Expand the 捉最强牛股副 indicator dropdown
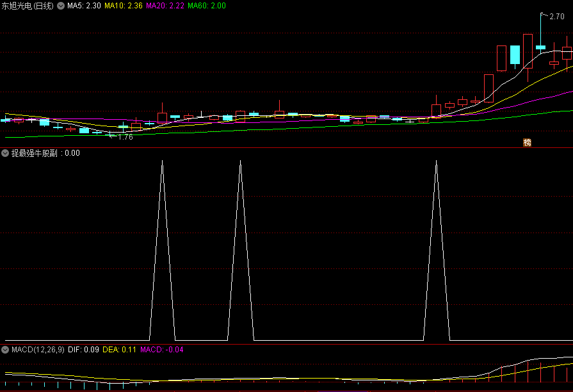Viewport: 573px width, 392px height. click(5, 153)
